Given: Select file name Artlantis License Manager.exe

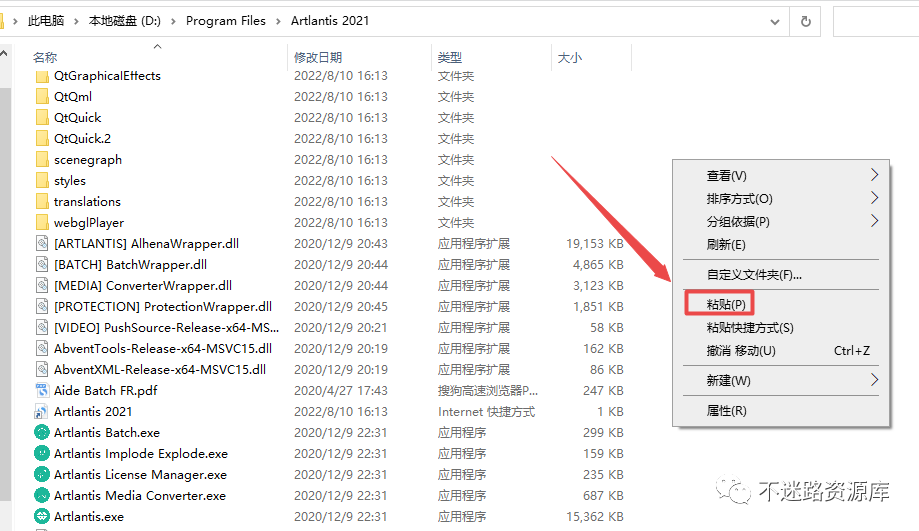Looking at the screenshot, I should 140,475.
